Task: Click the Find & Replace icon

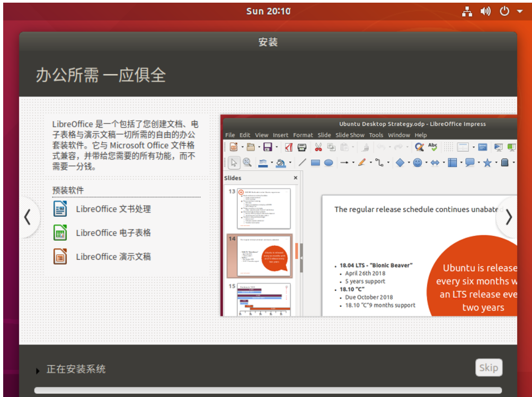Action: [419, 147]
